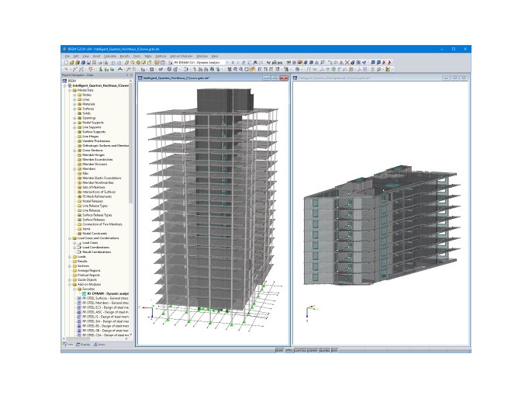Viewport: 532px width, 399px height.
Task: Click the last red icon in top toolbar
Action: (389, 62)
